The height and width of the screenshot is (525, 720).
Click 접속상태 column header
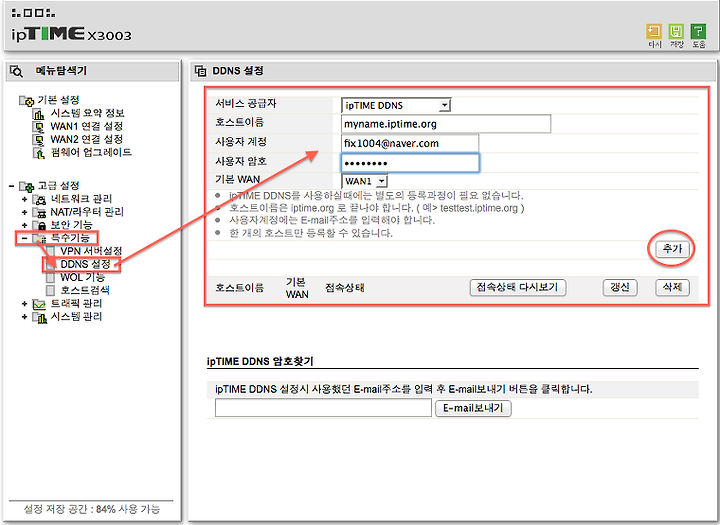point(345,288)
